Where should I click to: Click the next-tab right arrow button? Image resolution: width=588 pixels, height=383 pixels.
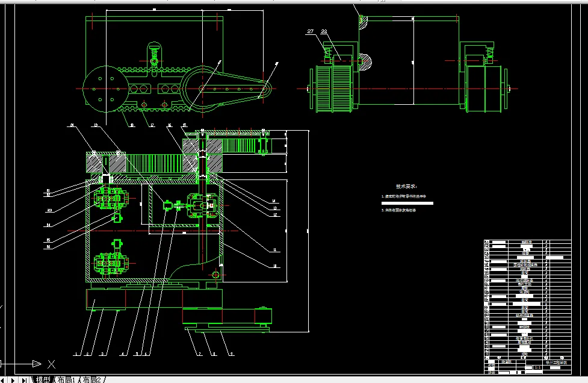pyautogui.click(x=13, y=380)
